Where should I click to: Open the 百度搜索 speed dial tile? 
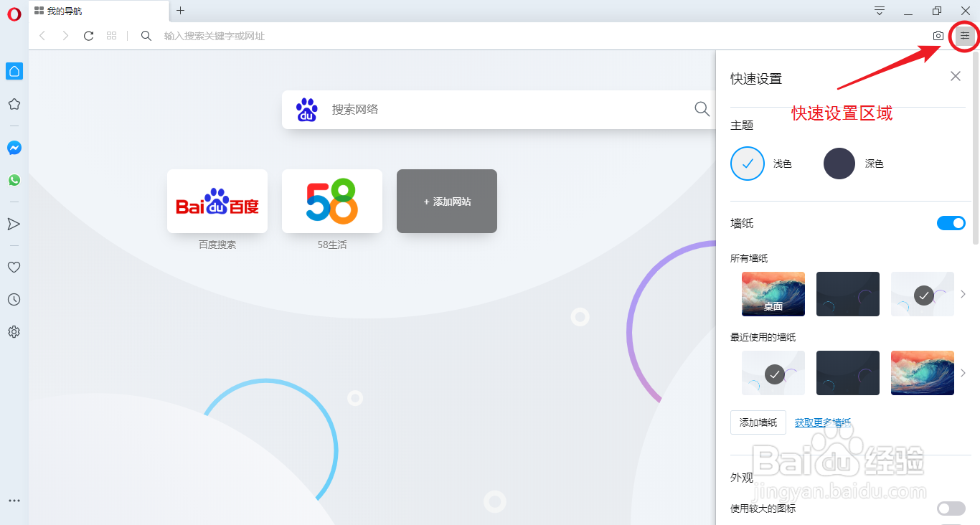[217, 201]
